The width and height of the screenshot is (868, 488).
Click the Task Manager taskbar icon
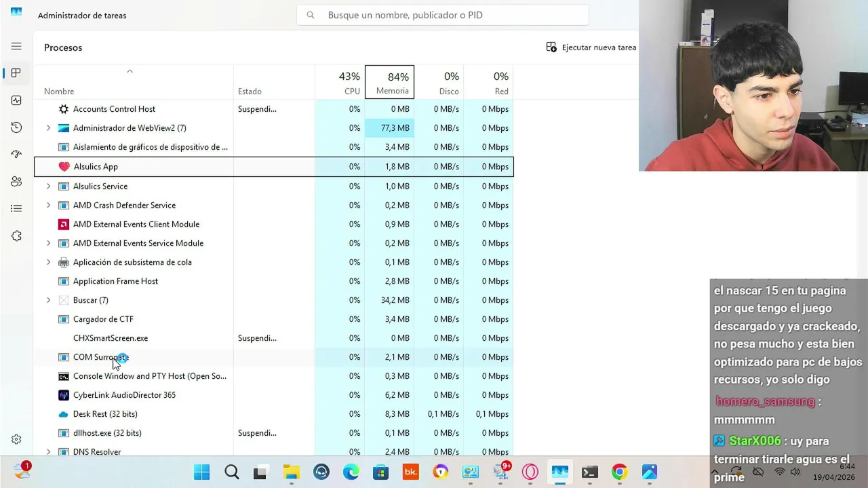coord(559,472)
